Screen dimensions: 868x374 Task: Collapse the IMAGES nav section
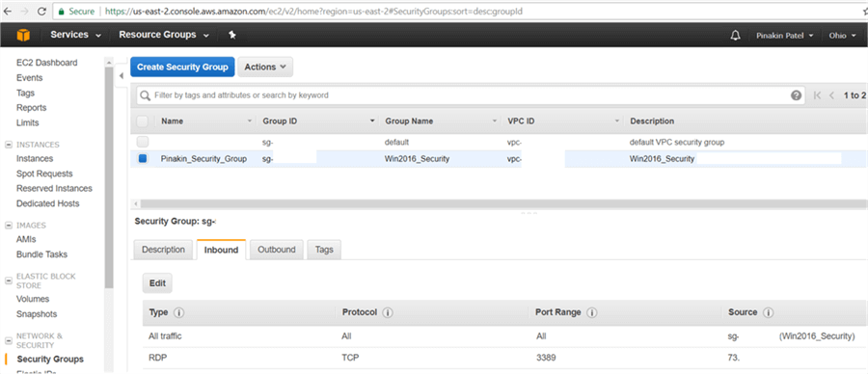tap(9, 226)
